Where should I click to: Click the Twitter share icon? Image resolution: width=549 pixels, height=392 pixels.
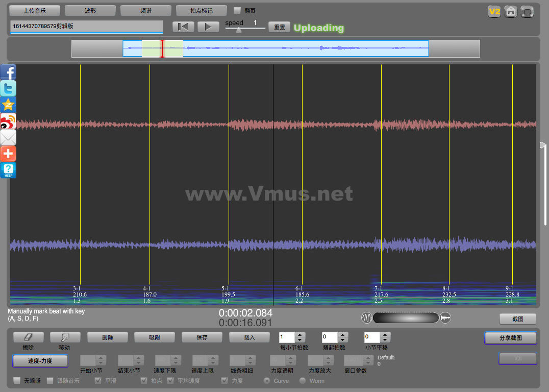8,89
